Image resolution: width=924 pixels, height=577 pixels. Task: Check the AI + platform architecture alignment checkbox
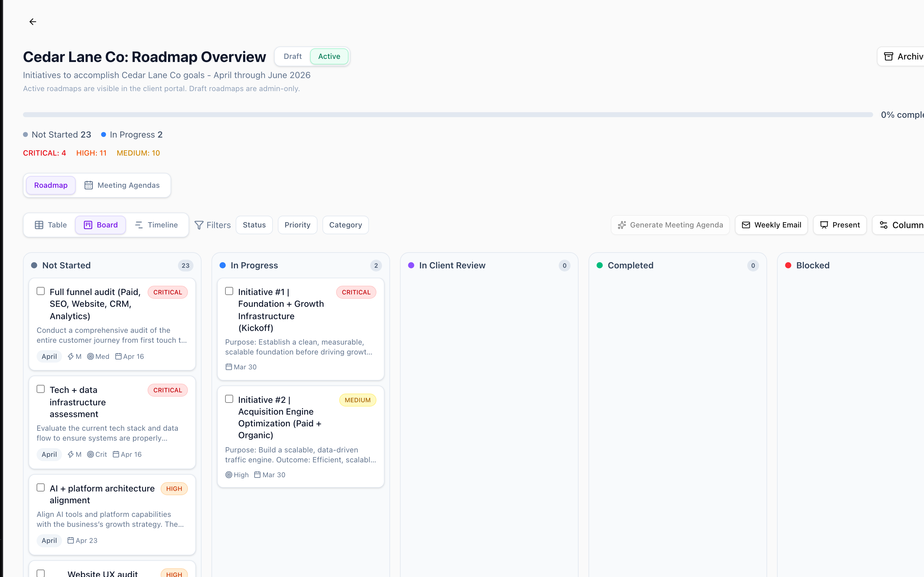click(x=41, y=488)
